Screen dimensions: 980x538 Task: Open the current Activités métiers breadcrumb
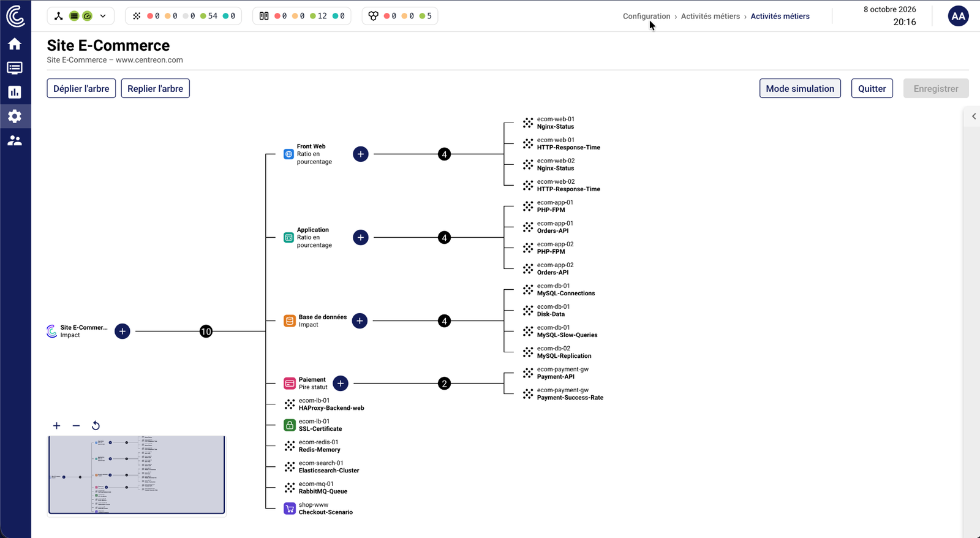click(x=780, y=17)
